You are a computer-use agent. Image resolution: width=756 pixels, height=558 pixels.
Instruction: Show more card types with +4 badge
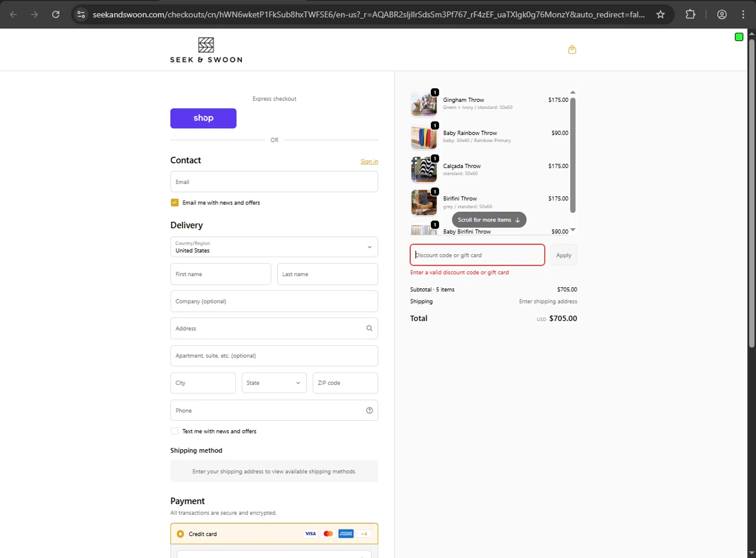364,534
